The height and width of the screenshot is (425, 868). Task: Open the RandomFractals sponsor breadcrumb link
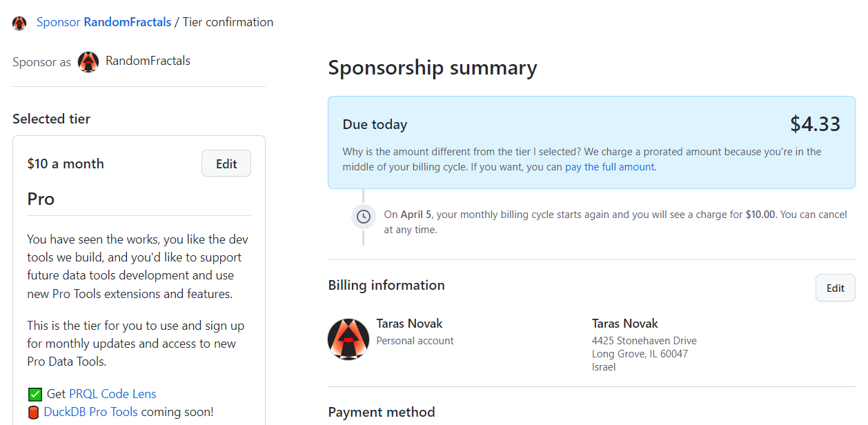pos(127,22)
